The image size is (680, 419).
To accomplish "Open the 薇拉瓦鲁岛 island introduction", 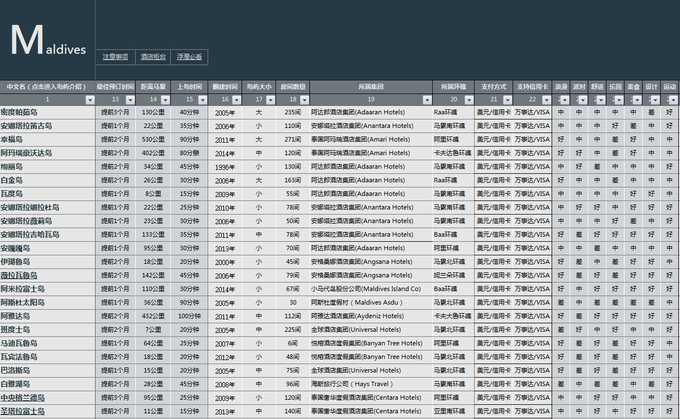I will (x=19, y=275).
